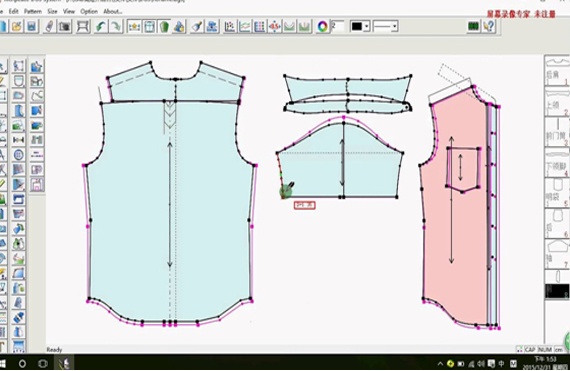Image resolution: width=570 pixels, height=371 pixels.
Task: Open the Option menu
Action: coord(89,11)
